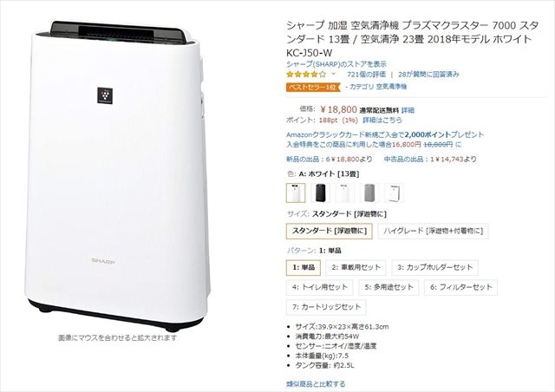Screen dimensions: 555x392
Task: Click the four-star rating icons
Action: [x=306, y=75]
